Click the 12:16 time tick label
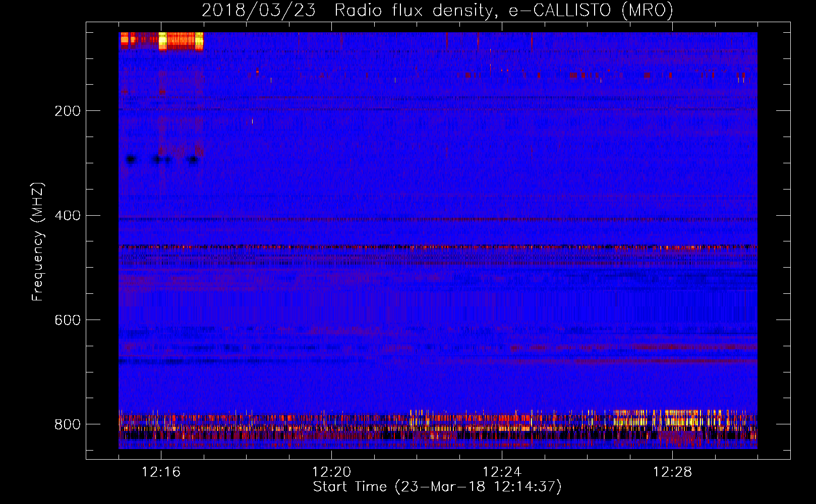 [161, 472]
